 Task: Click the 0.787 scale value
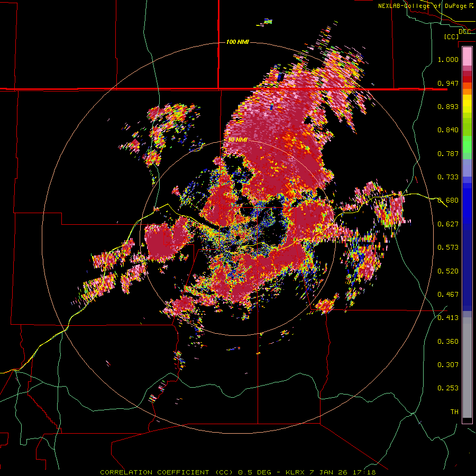(x=448, y=153)
